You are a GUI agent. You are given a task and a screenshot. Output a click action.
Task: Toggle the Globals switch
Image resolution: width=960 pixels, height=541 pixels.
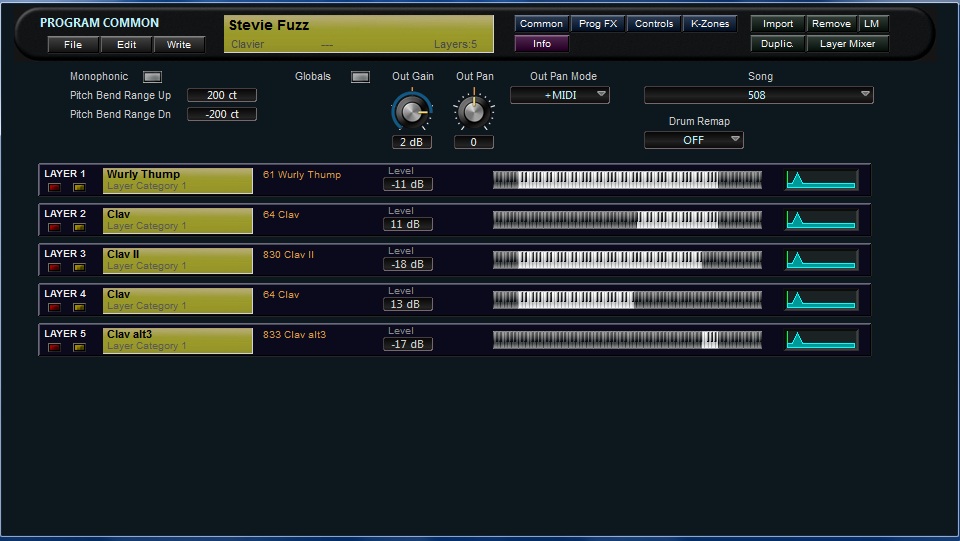pyautogui.click(x=361, y=77)
